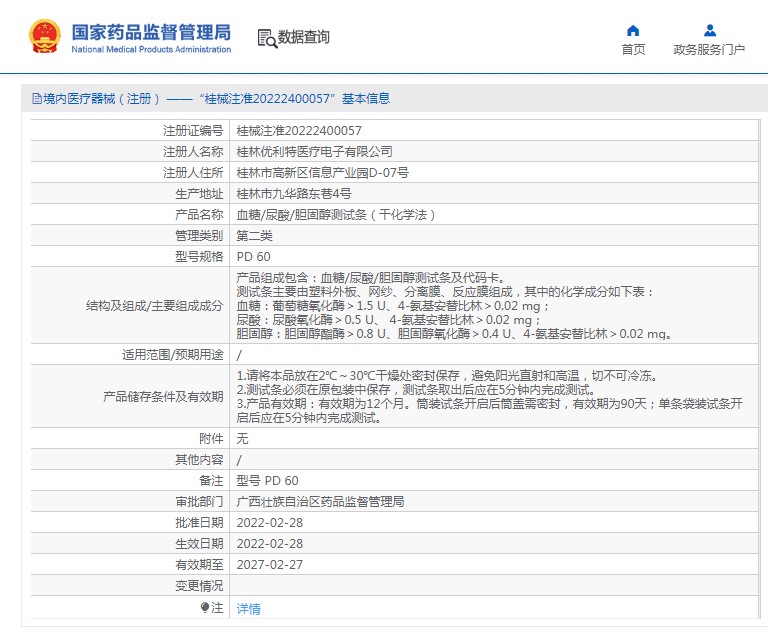The height and width of the screenshot is (628, 768).
Task: Select production address 桂林市九华路东巷4号
Action: tap(294, 194)
